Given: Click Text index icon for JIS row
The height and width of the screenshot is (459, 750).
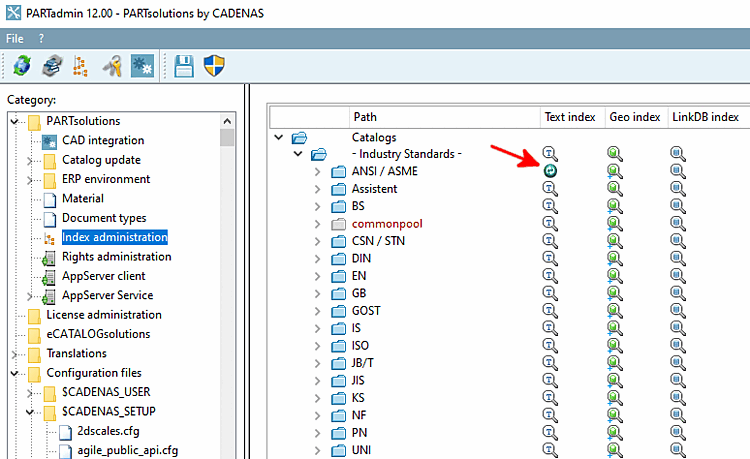Looking at the screenshot, I should click(550, 380).
